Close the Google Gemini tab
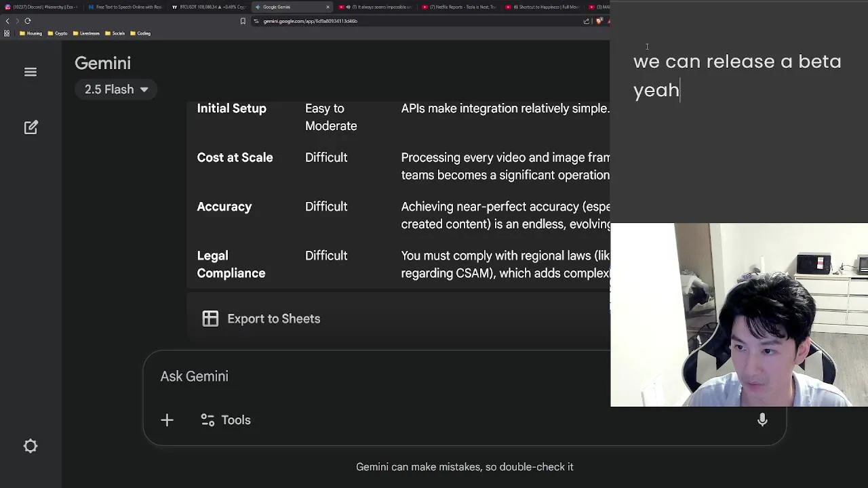The width and height of the screenshot is (868, 488). click(328, 7)
